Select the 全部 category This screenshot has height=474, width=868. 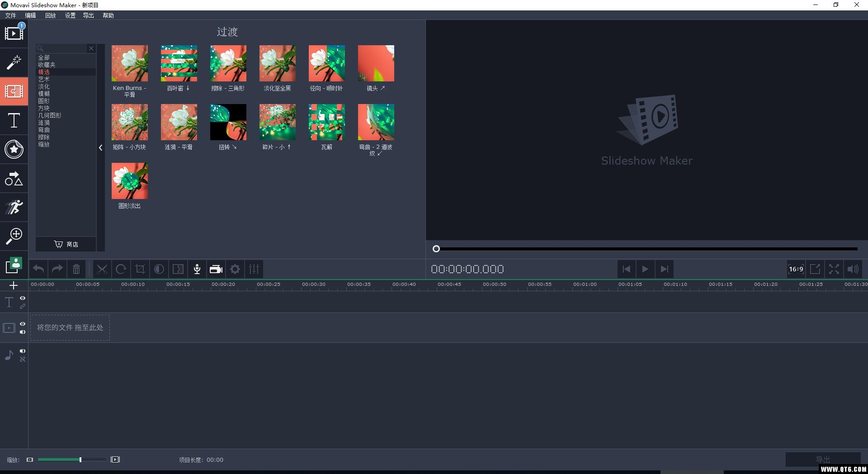pos(44,58)
